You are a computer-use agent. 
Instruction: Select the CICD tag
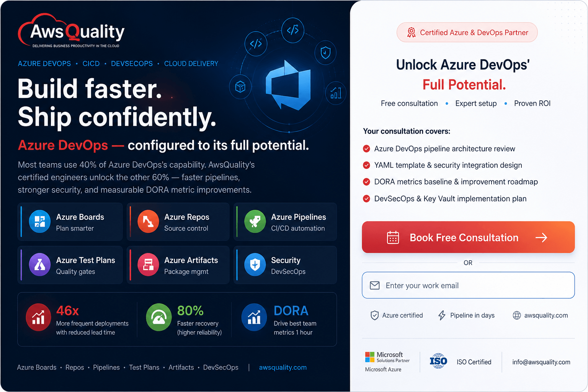[91, 64]
